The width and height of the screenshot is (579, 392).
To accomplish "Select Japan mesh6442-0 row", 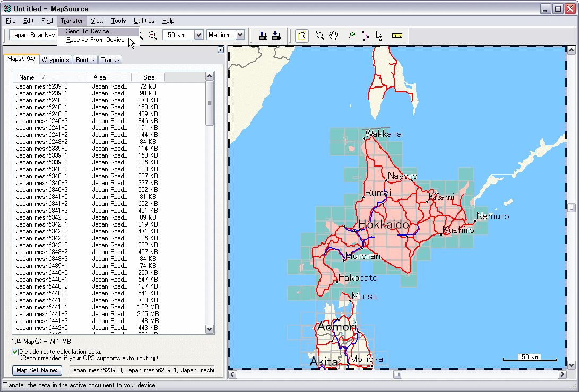I will coord(109,328).
